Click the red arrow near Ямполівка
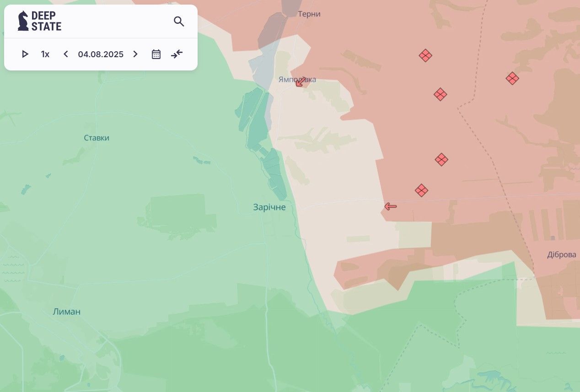This screenshot has height=392, width=580. (x=301, y=82)
